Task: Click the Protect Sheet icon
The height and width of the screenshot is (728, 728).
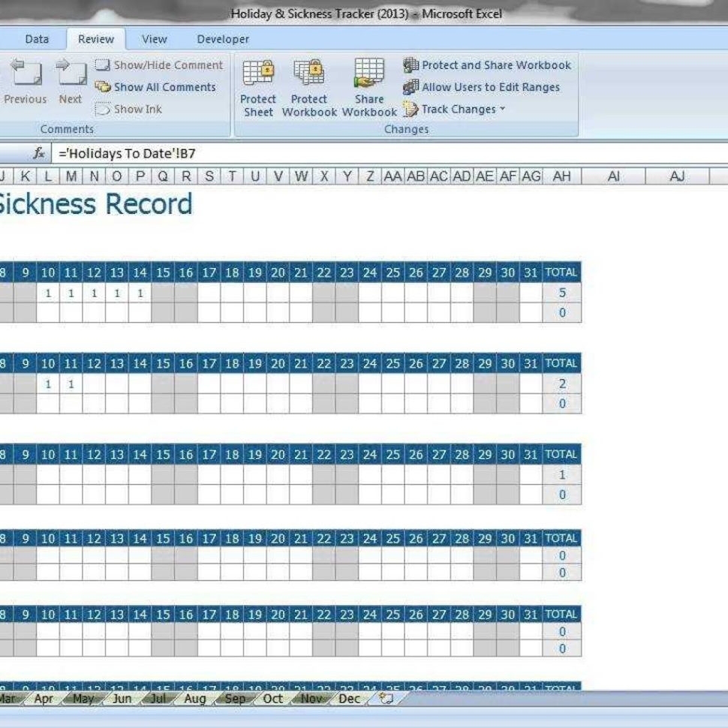Action: 257,84
